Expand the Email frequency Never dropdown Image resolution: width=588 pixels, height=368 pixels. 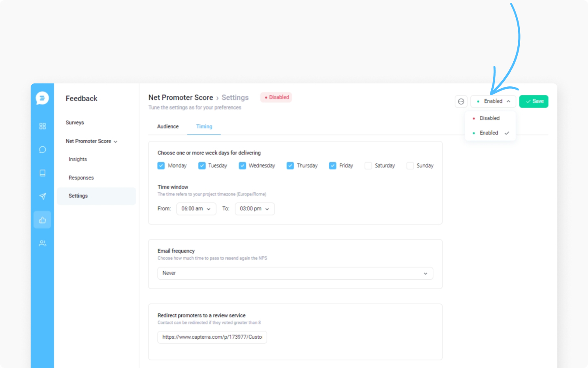pos(295,273)
